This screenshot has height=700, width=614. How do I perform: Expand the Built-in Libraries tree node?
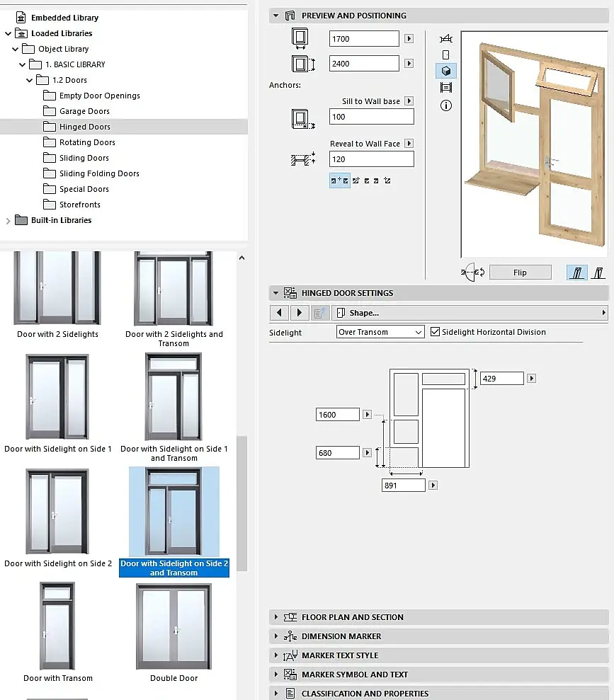click(8, 221)
